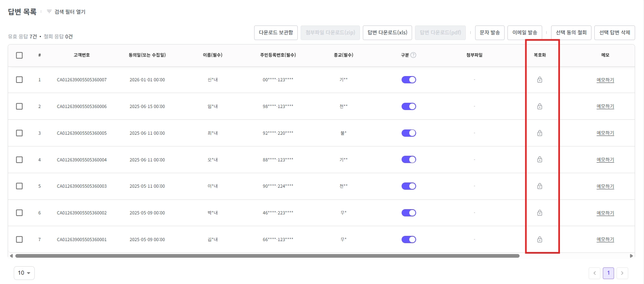Click the help icon beside 구분 header
Viewport: 644px width, 284px height.
(x=413, y=55)
